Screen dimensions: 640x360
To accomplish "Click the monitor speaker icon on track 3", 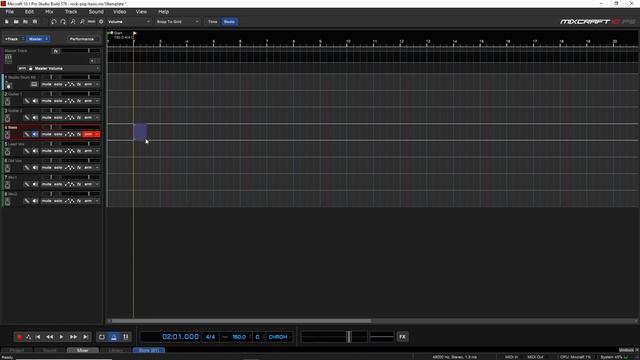I will [x=35, y=118].
